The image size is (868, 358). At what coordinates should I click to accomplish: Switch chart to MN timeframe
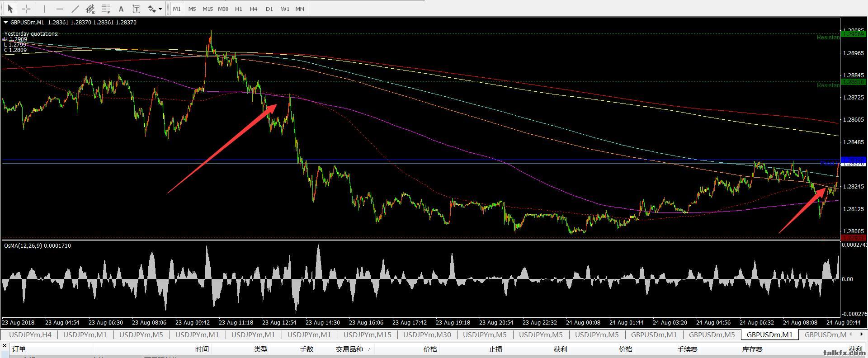[300, 9]
